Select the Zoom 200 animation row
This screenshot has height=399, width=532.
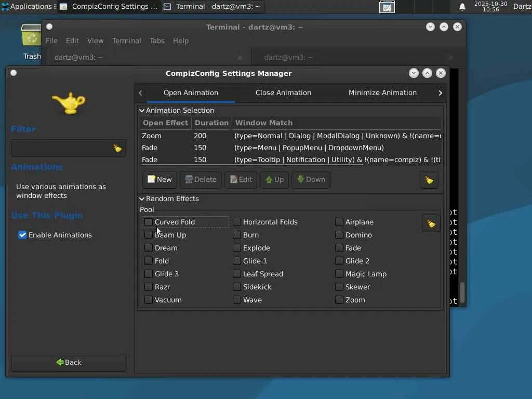(x=290, y=136)
